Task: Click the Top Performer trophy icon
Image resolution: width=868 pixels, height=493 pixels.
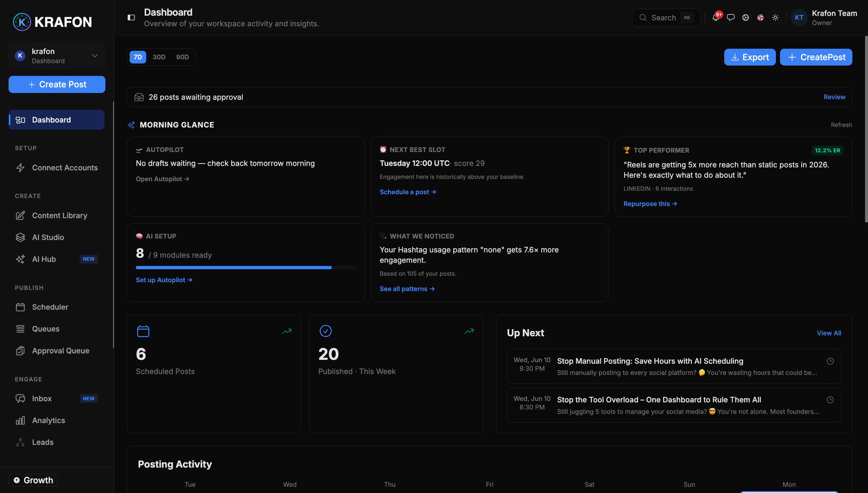Action: point(626,150)
